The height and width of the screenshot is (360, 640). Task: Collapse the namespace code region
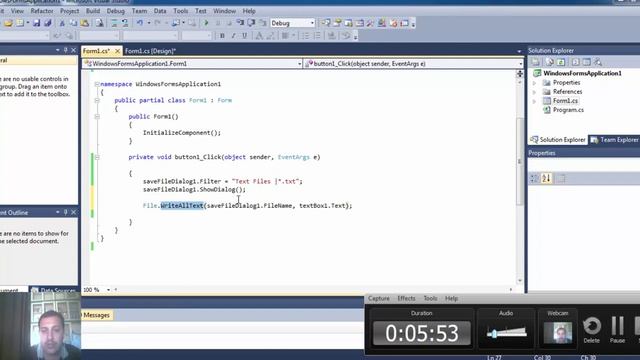97,84
